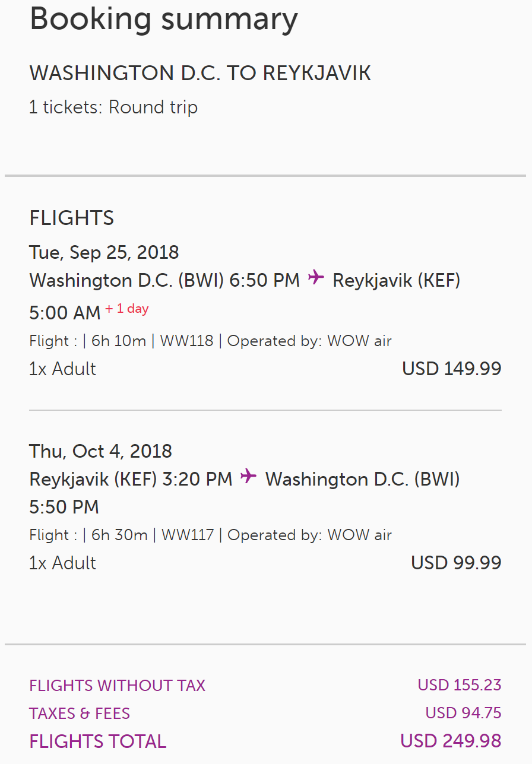Image resolution: width=532 pixels, height=764 pixels.
Task: Click the FLIGHTS section heading
Action: coord(71,218)
